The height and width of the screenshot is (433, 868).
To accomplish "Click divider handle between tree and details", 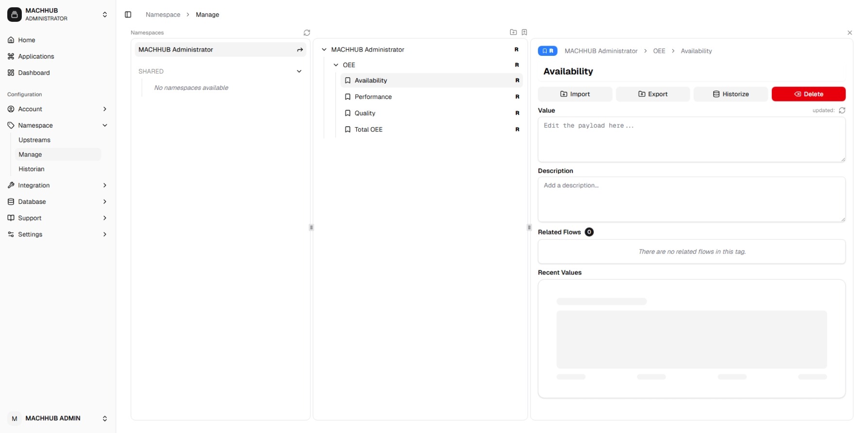I will tap(529, 227).
